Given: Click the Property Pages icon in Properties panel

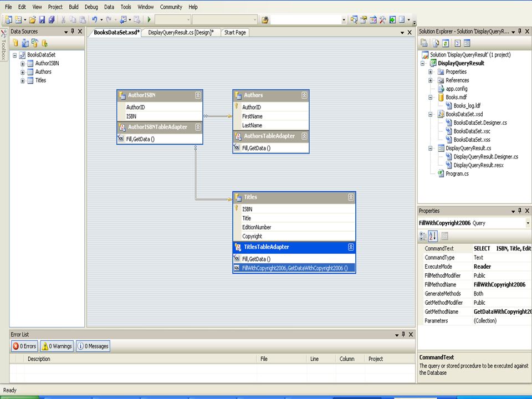Looking at the screenshot, I should pos(444,236).
